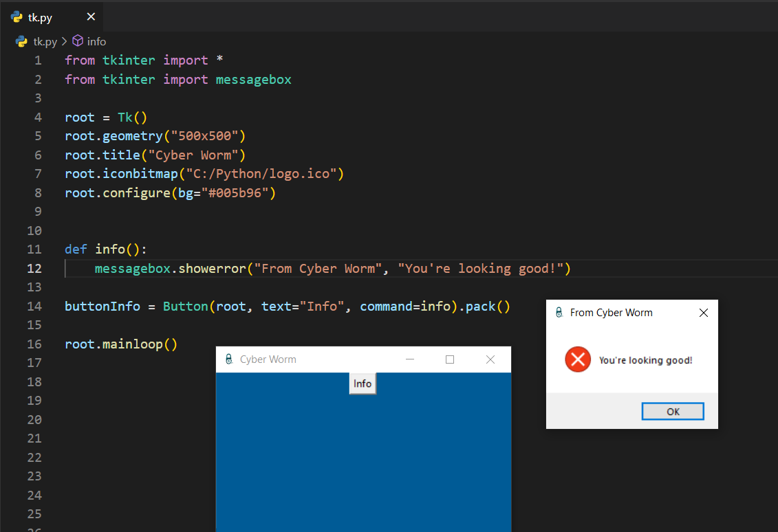Click the "You're looking good!" dialog message text
This screenshot has width=778, height=532.
tap(645, 360)
